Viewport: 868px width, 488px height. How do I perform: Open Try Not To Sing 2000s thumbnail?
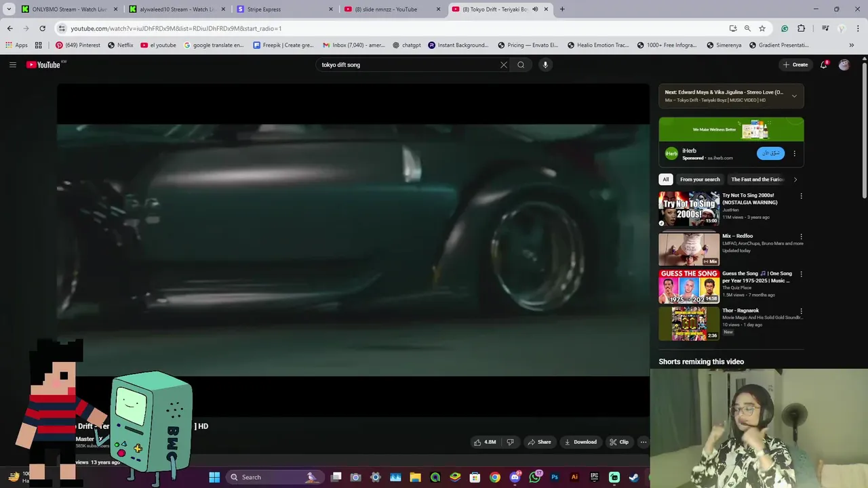click(x=689, y=209)
